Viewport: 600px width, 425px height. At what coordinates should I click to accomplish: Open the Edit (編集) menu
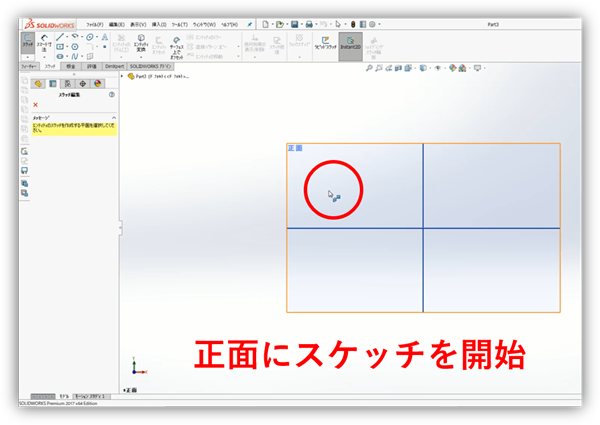point(117,24)
